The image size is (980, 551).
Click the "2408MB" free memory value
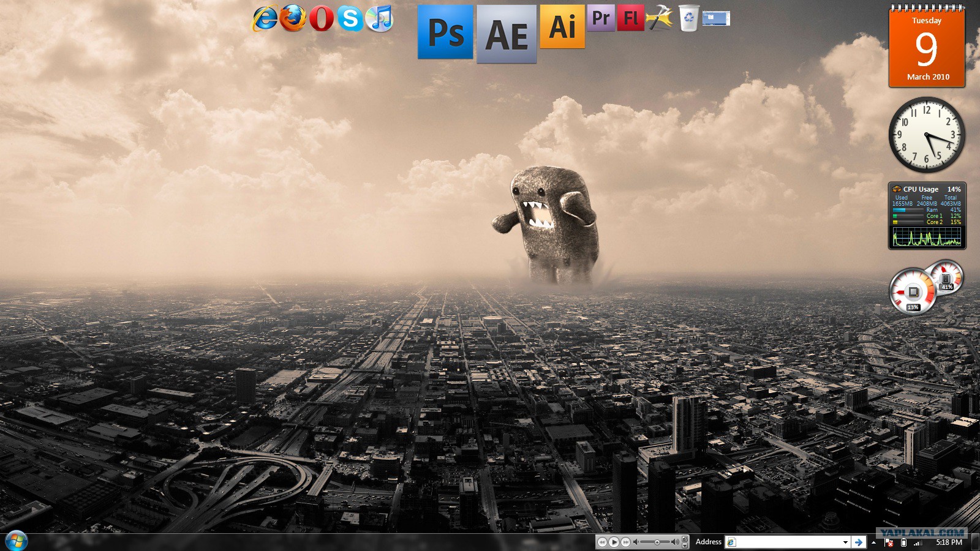coord(927,204)
